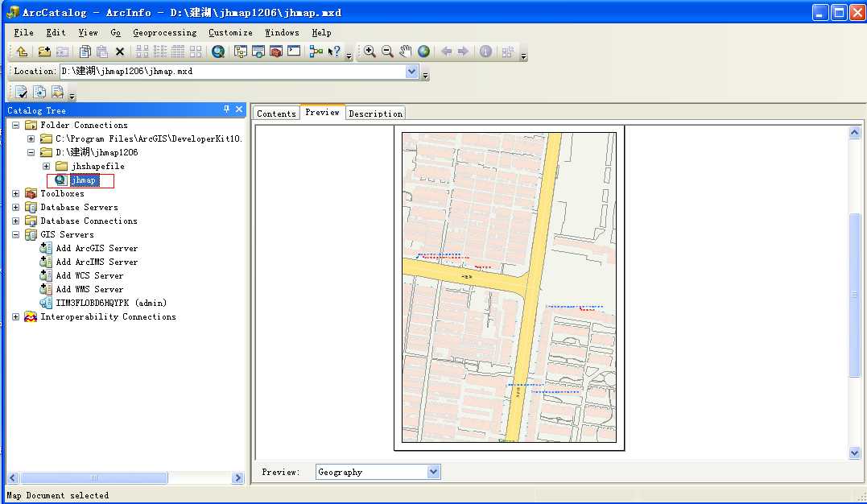
Task: Click the Full Extent globe icon
Action: tap(423, 52)
